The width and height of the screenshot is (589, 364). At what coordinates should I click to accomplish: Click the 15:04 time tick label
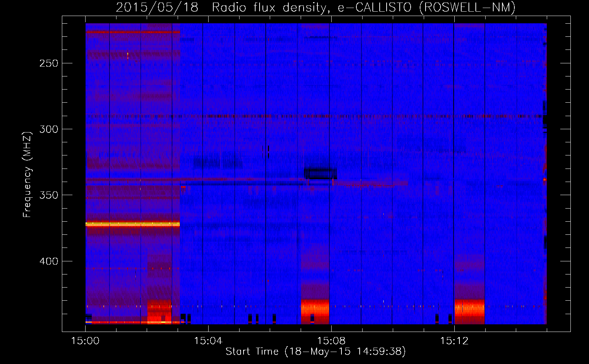coord(208,341)
